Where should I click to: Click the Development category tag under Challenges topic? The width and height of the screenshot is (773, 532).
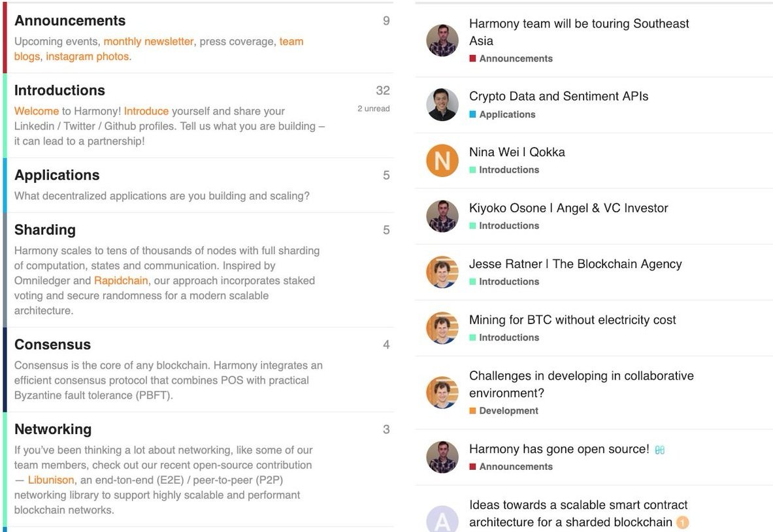[x=508, y=411]
